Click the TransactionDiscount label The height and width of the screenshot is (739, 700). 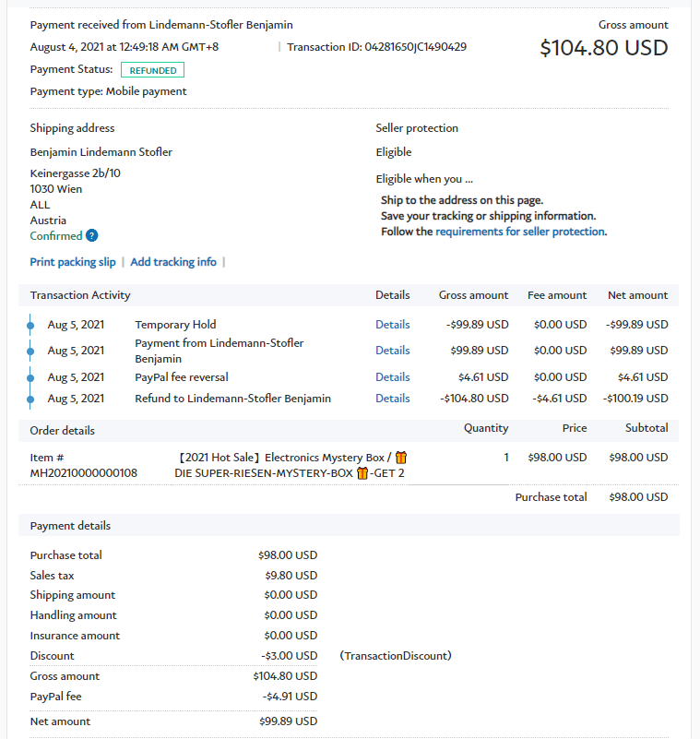395,656
